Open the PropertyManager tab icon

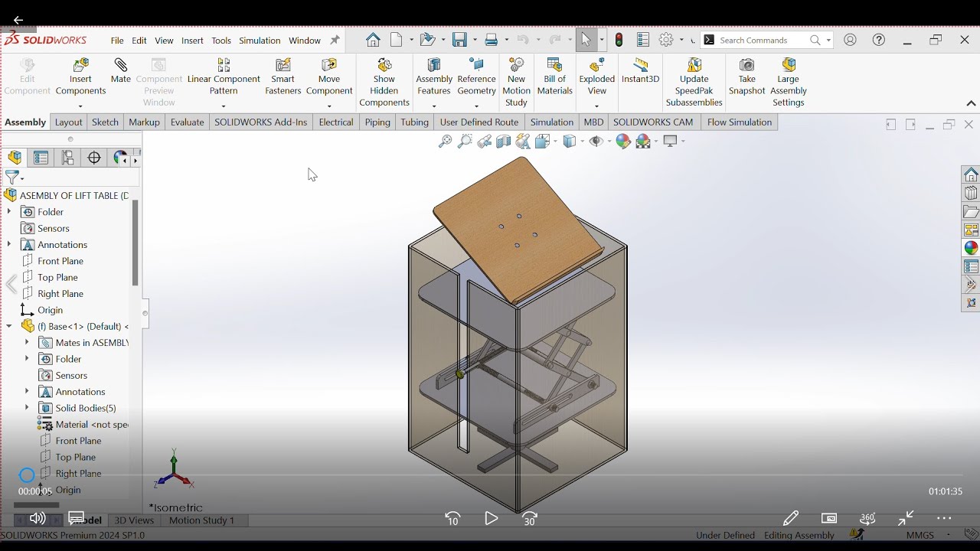point(41,158)
